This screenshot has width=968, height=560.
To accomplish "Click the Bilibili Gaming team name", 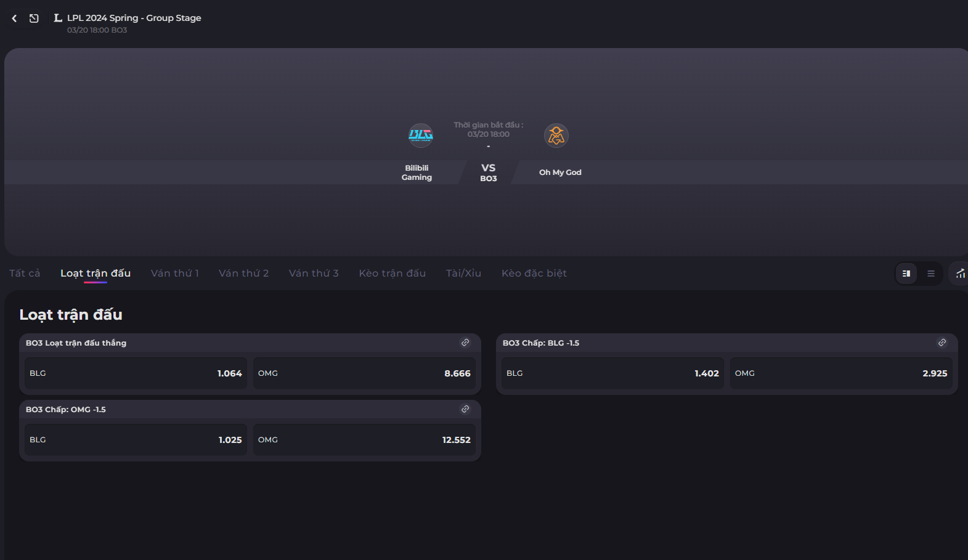I will [x=417, y=172].
